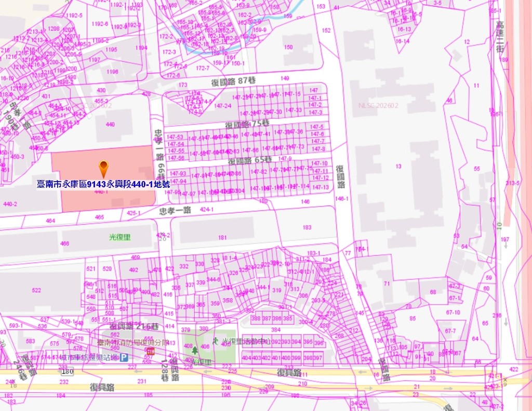Select parcel 384 near the activity center

click(275, 330)
